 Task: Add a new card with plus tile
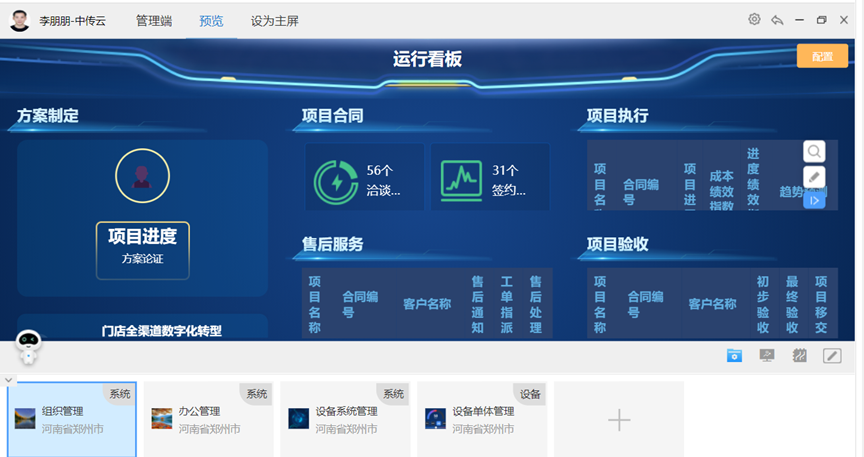619,420
